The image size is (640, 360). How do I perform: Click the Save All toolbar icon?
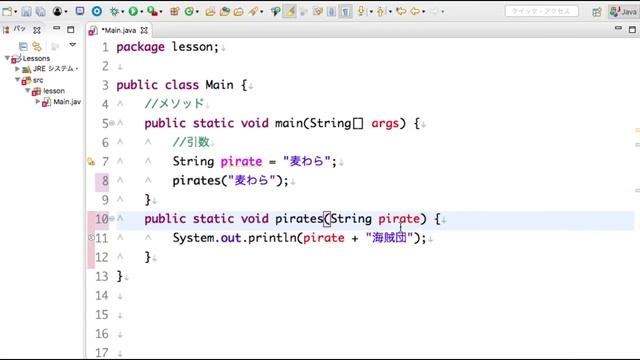point(40,11)
